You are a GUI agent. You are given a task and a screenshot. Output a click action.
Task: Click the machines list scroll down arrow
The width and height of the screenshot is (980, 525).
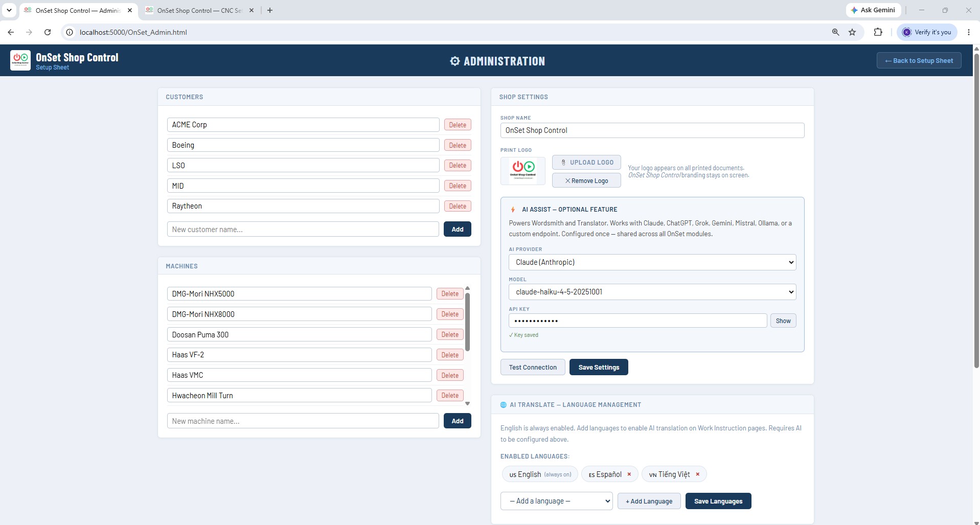coord(467,404)
